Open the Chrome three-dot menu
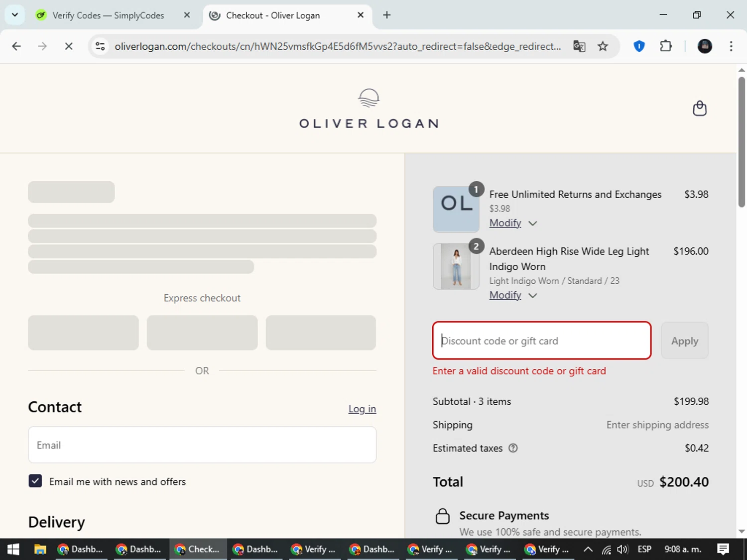The width and height of the screenshot is (747, 560). click(731, 46)
